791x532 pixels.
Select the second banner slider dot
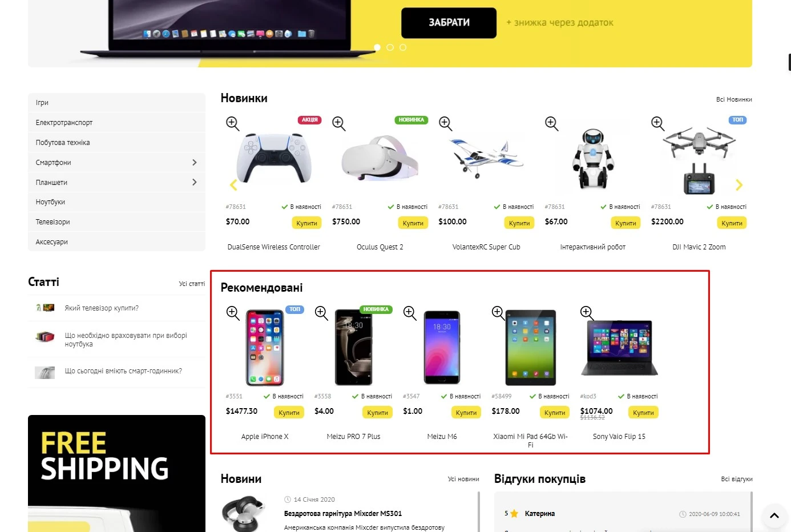pyautogui.click(x=390, y=47)
